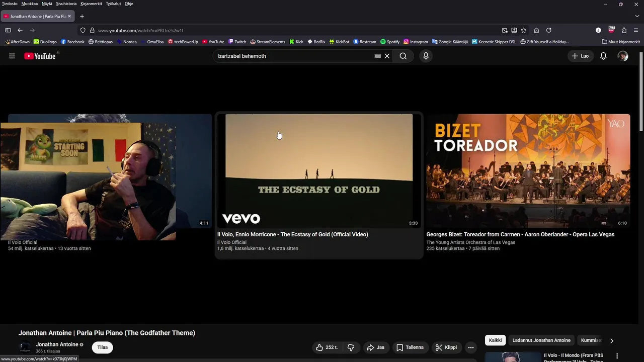This screenshot has height=362, width=644.
Task: Select the Kaikki filter chip
Action: pos(495,340)
